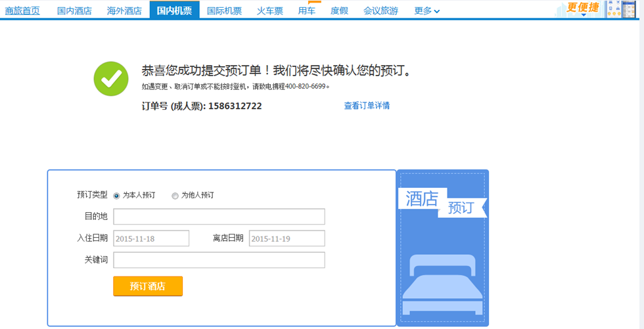Open the 会议旅游 tab
This screenshot has width=644, height=329.
coord(380,11)
